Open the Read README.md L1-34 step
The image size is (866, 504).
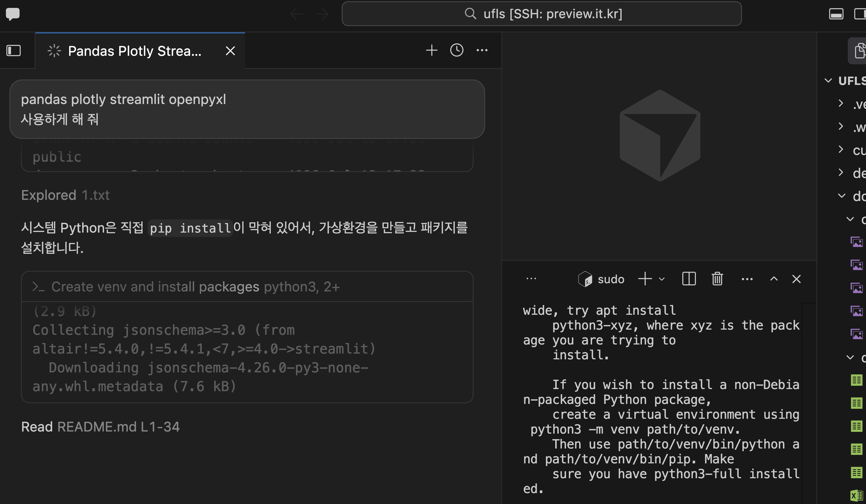100,427
